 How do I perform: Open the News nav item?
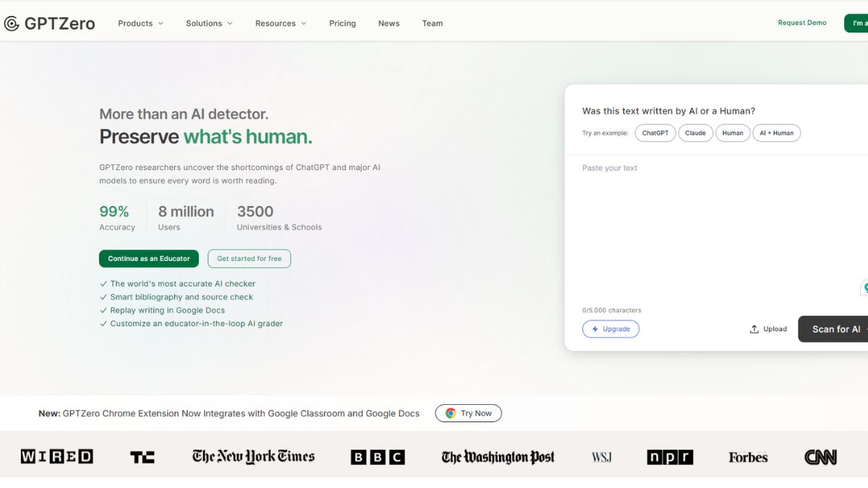pos(388,23)
